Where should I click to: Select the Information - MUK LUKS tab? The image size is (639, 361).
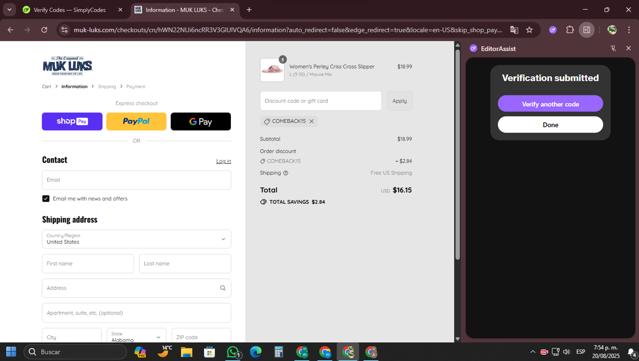click(183, 10)
